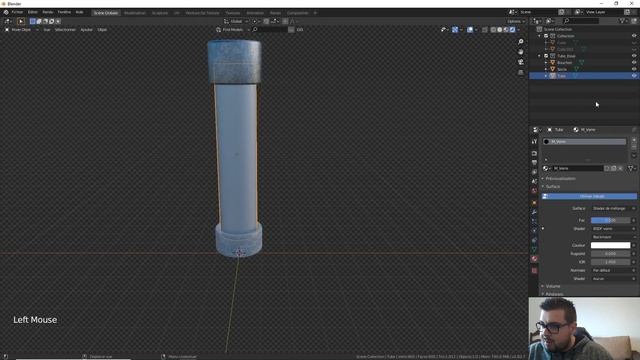Open the Rendu menu

(48, 12)
